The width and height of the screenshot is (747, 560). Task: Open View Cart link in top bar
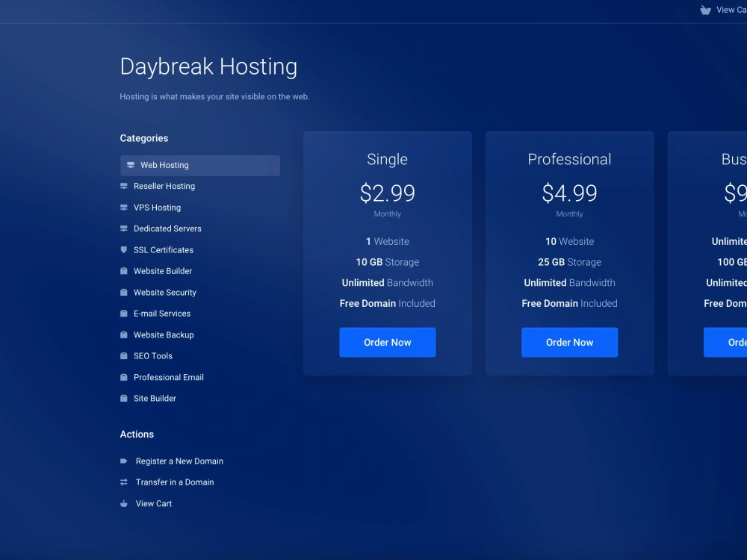[x=731, y=10]
